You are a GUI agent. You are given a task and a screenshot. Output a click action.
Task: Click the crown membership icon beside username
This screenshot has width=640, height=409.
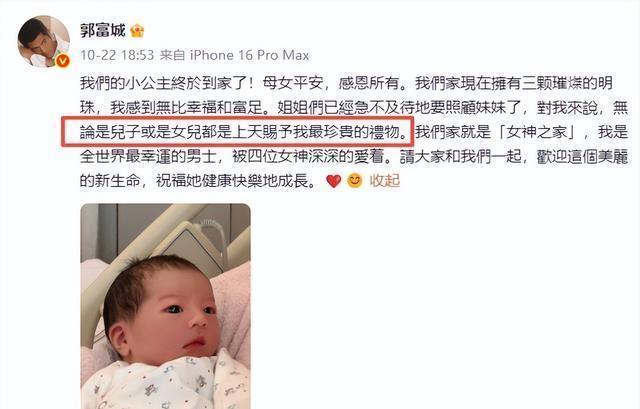[x=137, y=31]
